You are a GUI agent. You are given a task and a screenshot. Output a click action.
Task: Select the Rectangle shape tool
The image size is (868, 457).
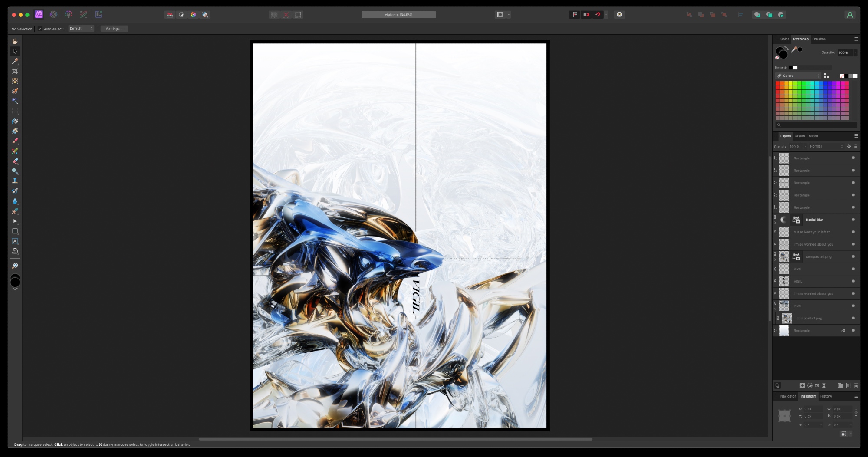pos(15,231)
